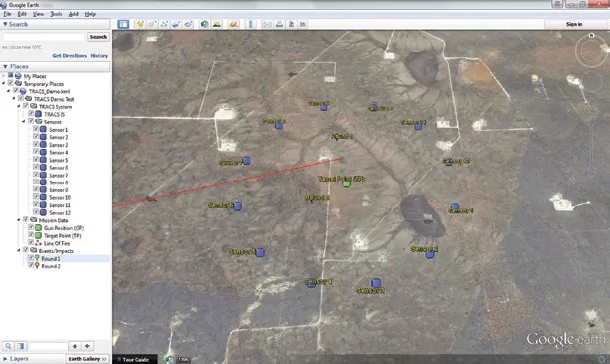Uncheck the Sensor 9 checkbox

tap(36, 189)
